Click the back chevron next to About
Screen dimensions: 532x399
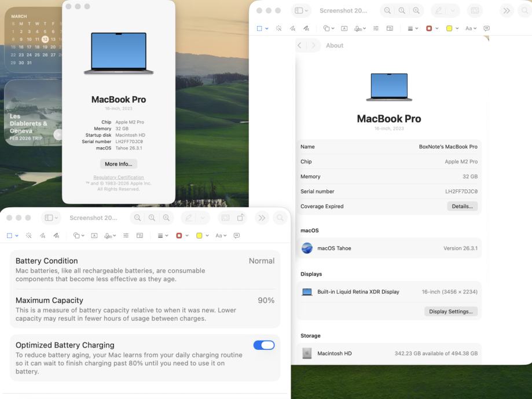[x=300, y=46]
